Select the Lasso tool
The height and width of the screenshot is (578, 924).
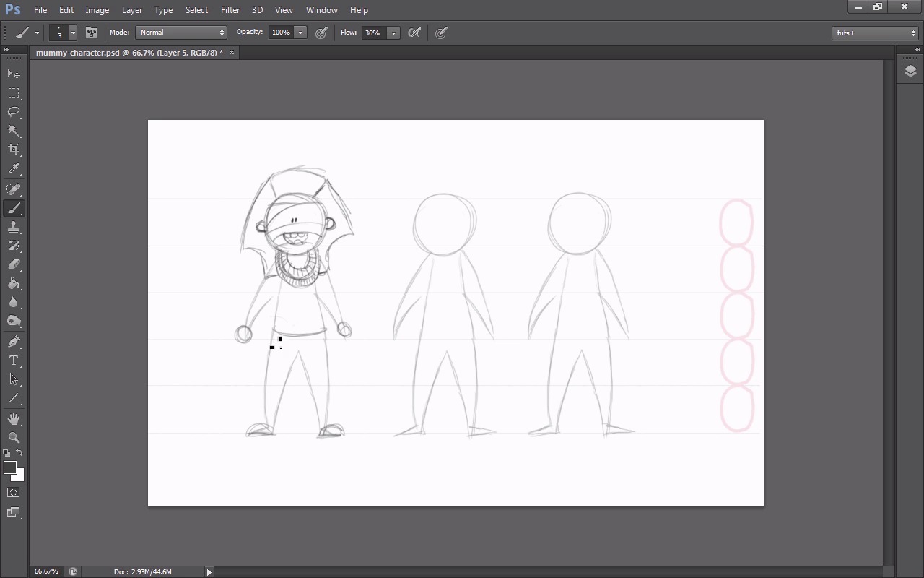(x=14, y=112)
